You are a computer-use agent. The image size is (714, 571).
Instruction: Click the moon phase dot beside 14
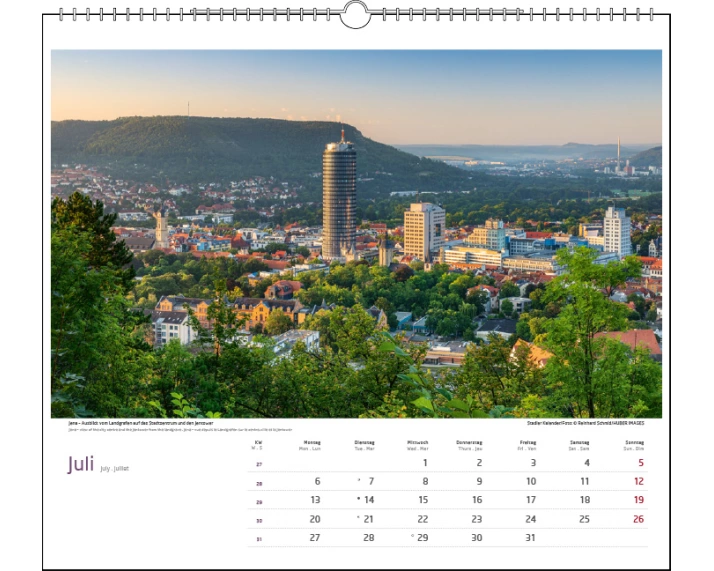coord(358,499)
